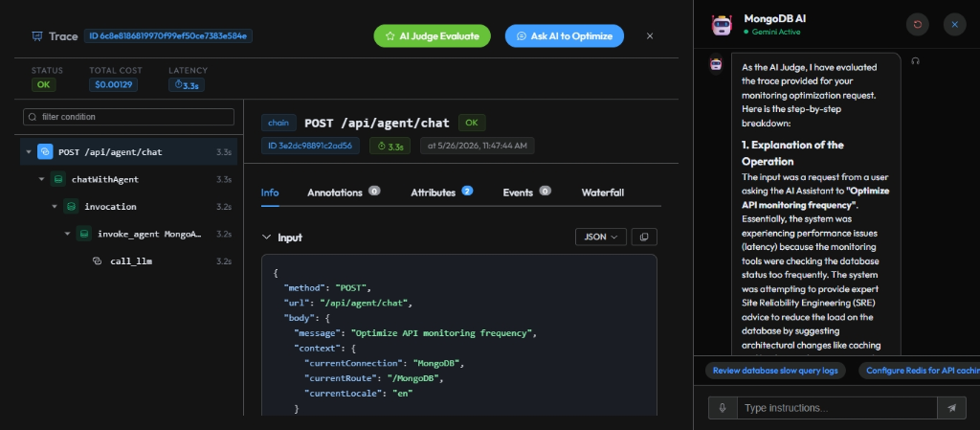Click the Annotations count badge
This screenshot has height=430, width=980.
point(374,191)
